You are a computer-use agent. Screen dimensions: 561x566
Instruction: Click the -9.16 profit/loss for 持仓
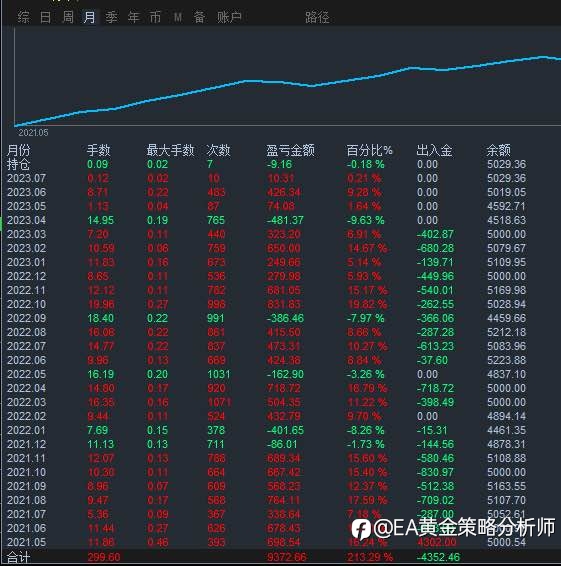[x=279, y=164]
